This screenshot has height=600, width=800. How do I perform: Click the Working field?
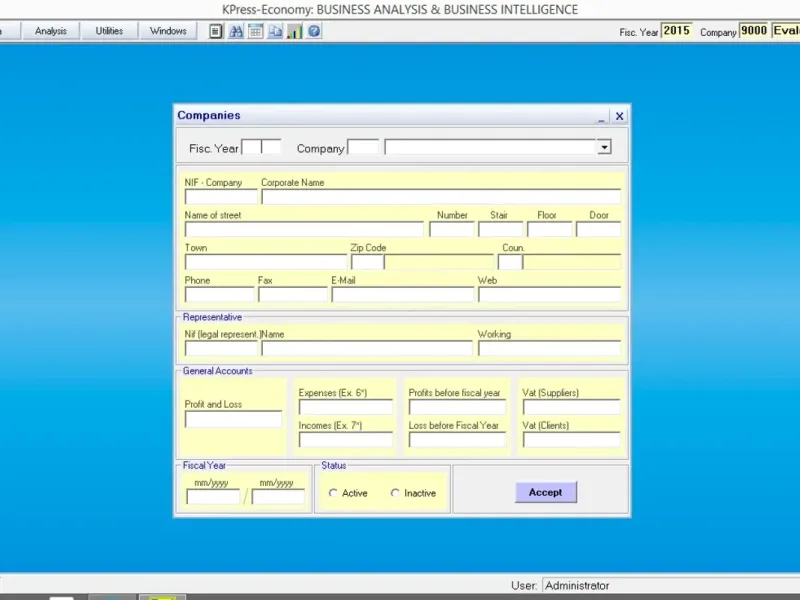549,348
